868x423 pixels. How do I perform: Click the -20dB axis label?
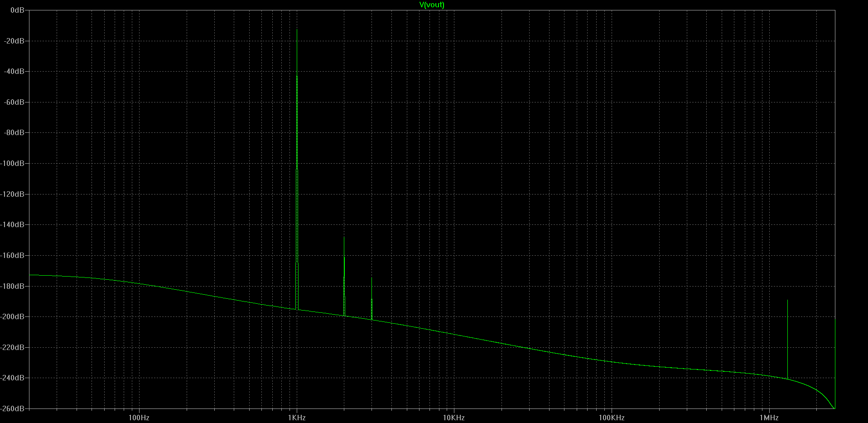tap(14, 41)
